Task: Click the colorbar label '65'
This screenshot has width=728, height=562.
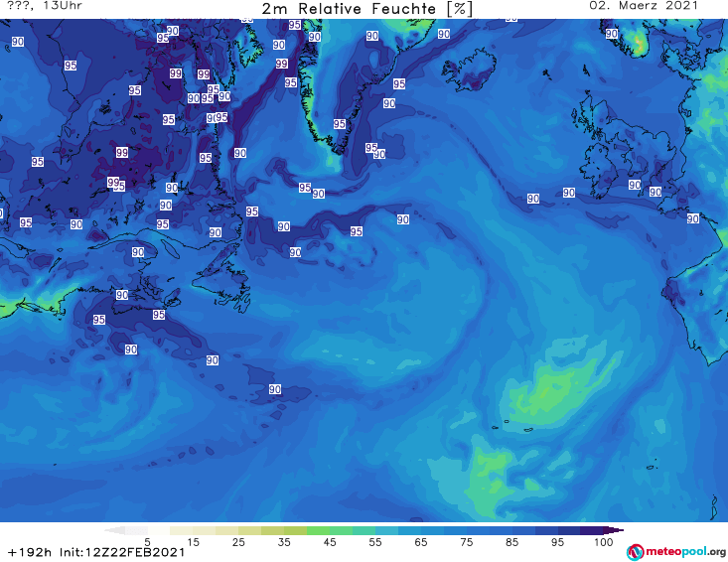Action: coord(421,542)
